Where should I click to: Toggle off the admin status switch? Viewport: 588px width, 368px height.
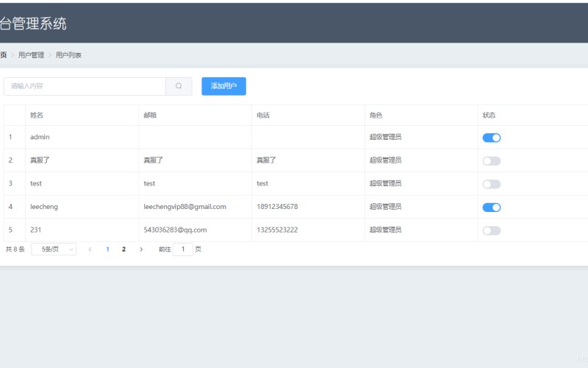click(x=491, y=138)
